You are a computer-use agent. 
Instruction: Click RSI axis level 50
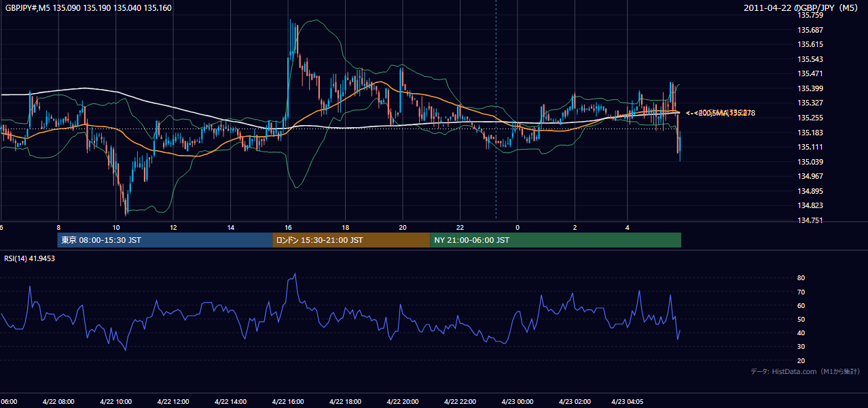tap(801, 319)
